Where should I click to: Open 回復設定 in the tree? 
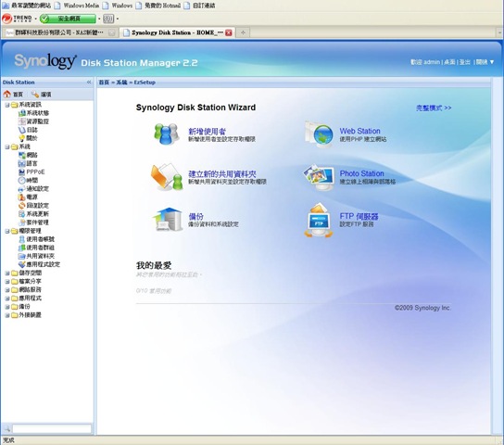tap(33, 206)
